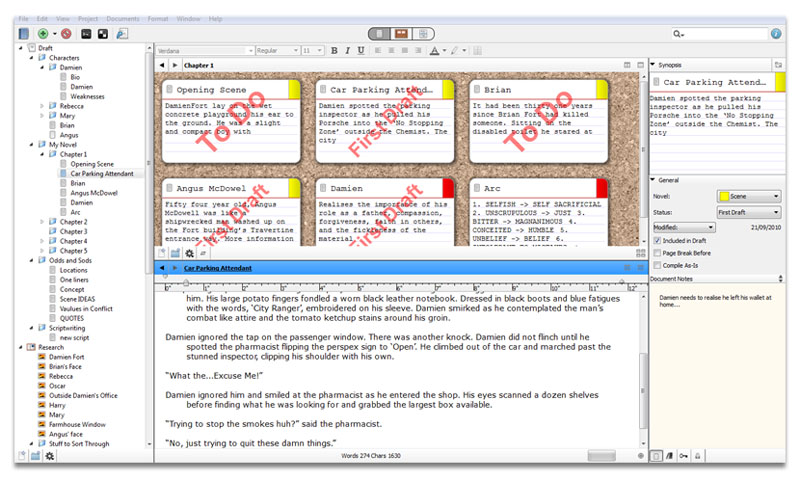Viewport: 800px width, 481px height.
Task: Click the green Add new document icon
Action: (x=41, y=33)
